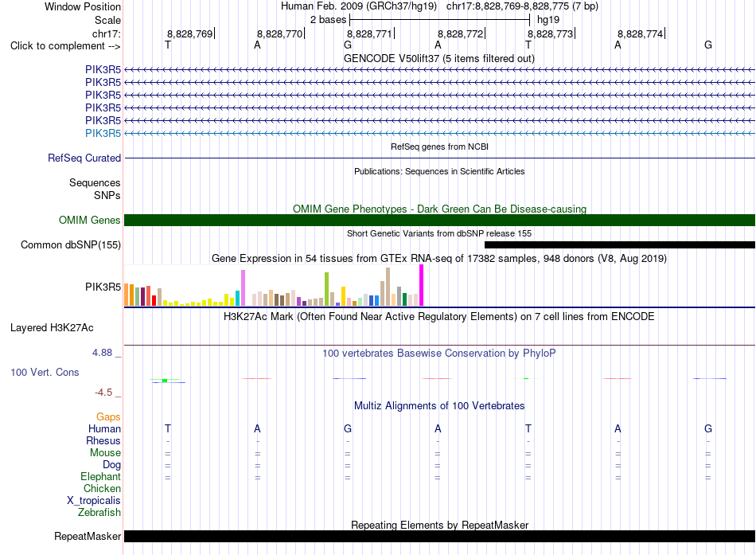Click the hg19 label beside scale bar
The height and width of the screenshot is (555, 756).
point(548,20)
